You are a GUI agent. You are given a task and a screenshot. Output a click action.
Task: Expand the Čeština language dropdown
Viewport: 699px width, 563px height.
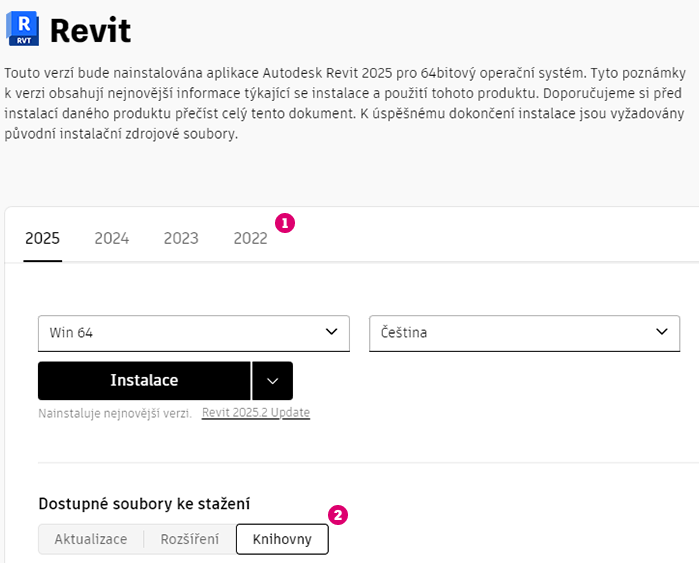click(524, 333)
